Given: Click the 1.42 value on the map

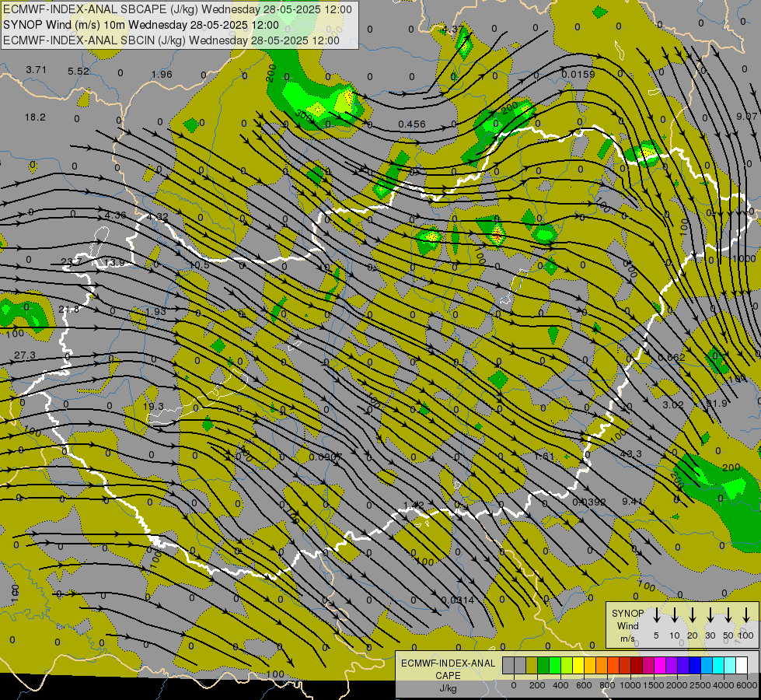Looking at the screenshot, I should [x=414, y=505].
